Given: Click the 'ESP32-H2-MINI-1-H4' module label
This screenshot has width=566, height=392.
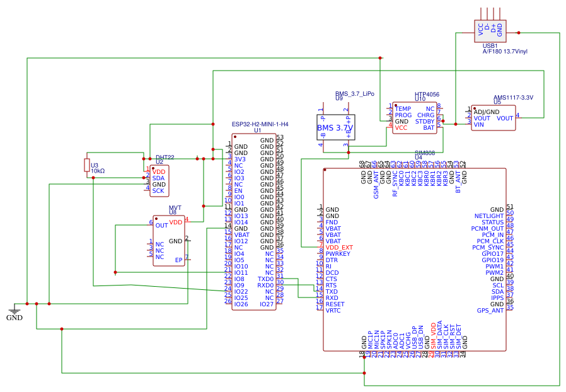Looking at the screenshot, I should 260,124.
